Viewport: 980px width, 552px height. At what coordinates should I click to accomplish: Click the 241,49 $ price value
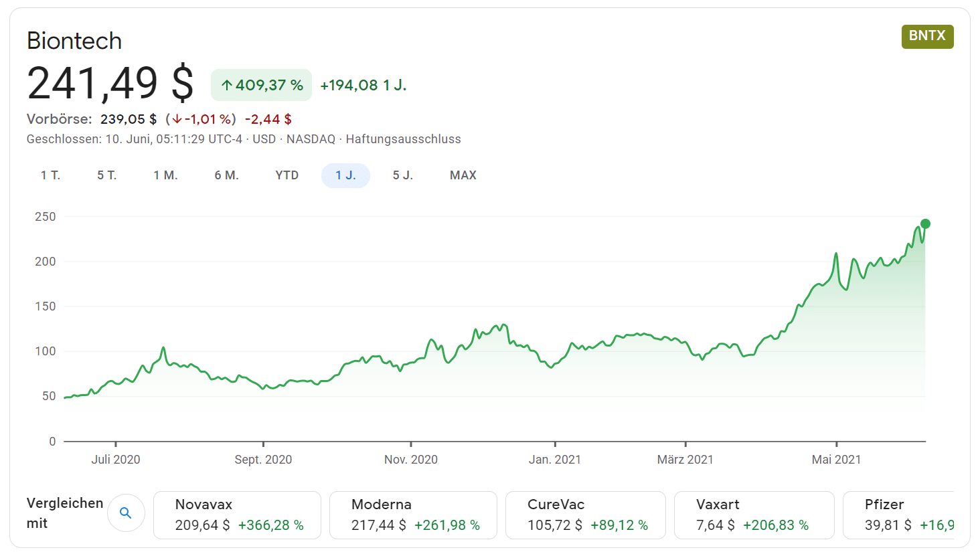(110, 83)
